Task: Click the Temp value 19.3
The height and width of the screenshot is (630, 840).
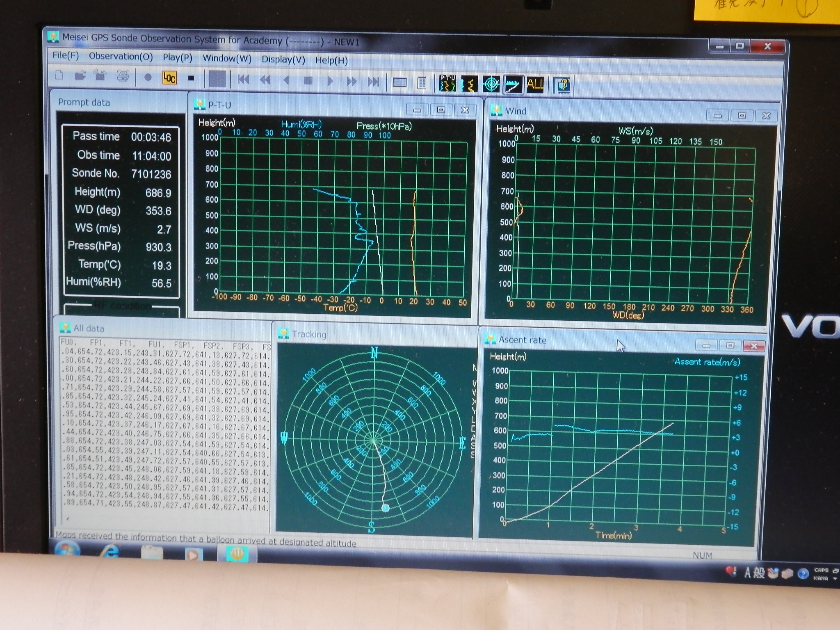Action: click(x=162, y=266)
